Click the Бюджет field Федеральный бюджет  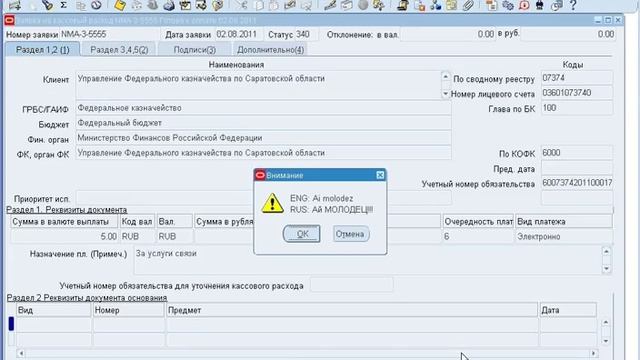tap(263, 123)
